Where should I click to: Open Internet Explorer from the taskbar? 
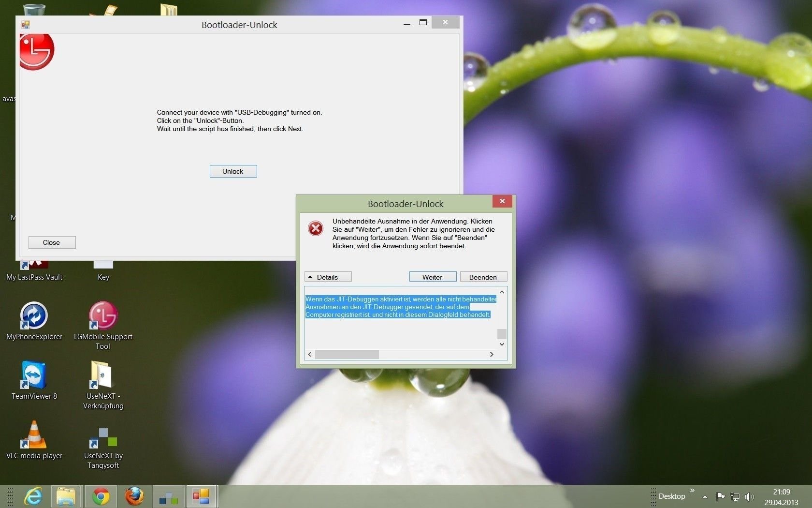(x=33, y=496)
